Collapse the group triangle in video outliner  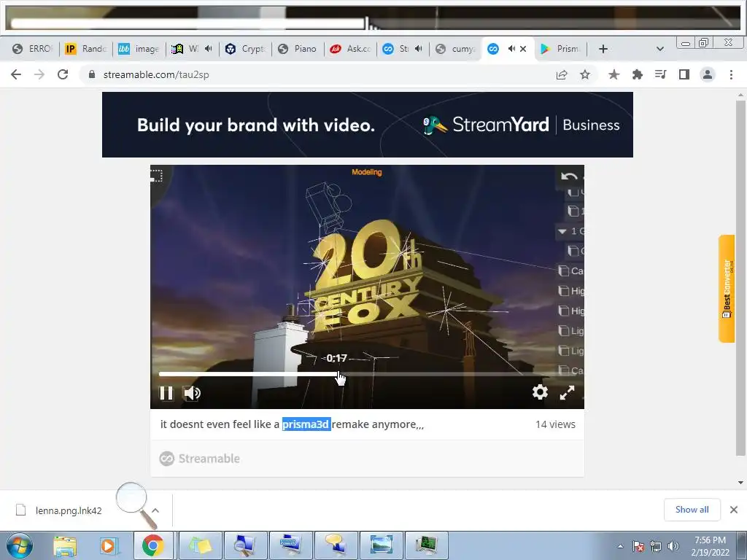click(562, 231)
